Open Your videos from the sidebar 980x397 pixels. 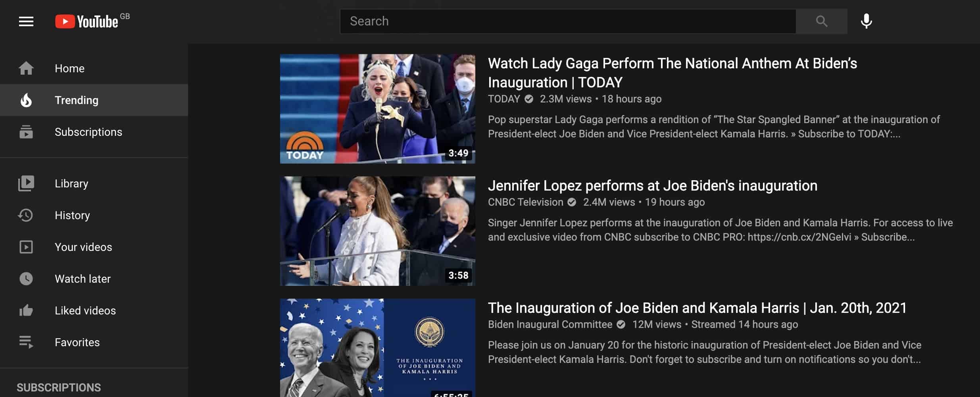[x=94, y=247]
